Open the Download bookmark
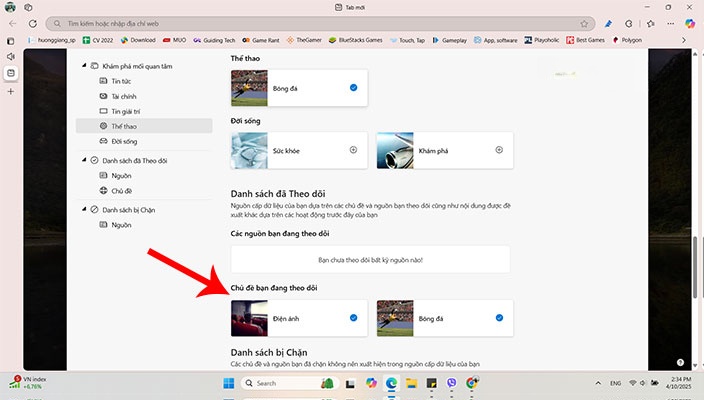 point(138,40)
